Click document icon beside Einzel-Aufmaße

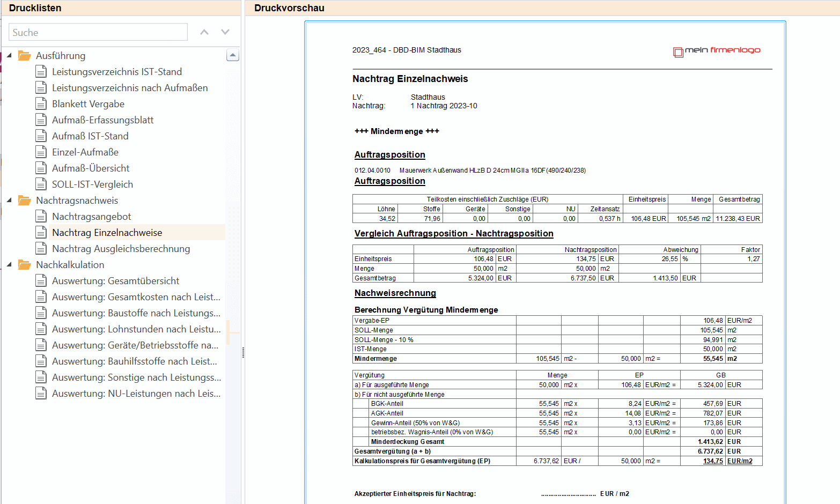point(41,152)
